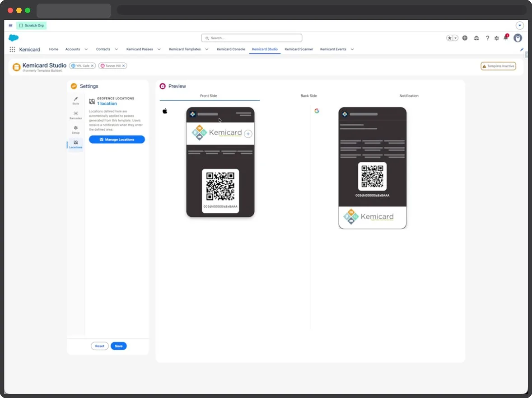Expand the Contacts tab dropdown chevron
532x398 pixels.
117,49
